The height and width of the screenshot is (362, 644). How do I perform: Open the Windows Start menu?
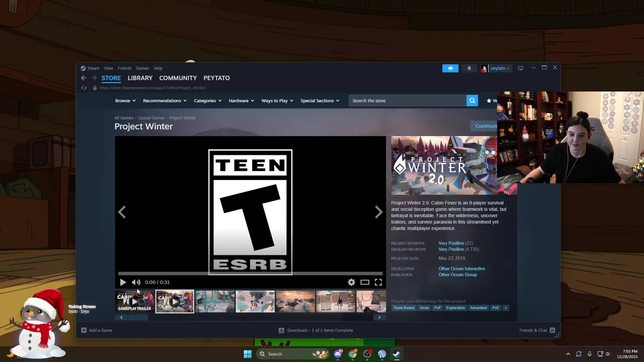coord(248,354)
